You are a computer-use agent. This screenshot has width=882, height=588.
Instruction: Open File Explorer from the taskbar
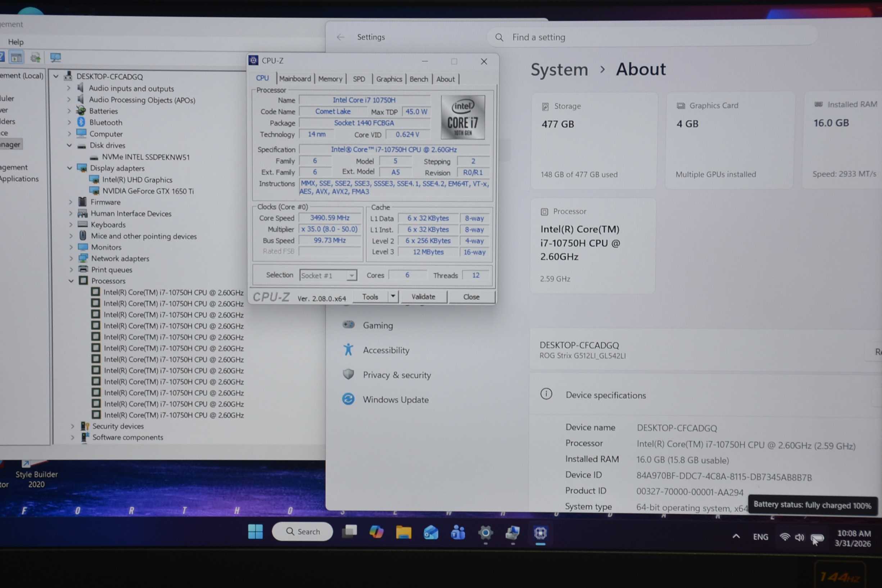click(403, 532)
